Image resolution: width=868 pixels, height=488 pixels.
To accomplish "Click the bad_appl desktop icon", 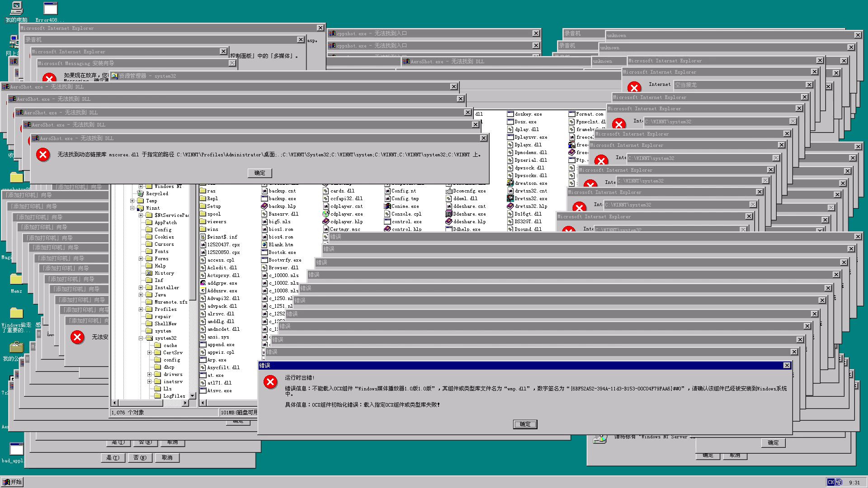I will tap(16, 450).
